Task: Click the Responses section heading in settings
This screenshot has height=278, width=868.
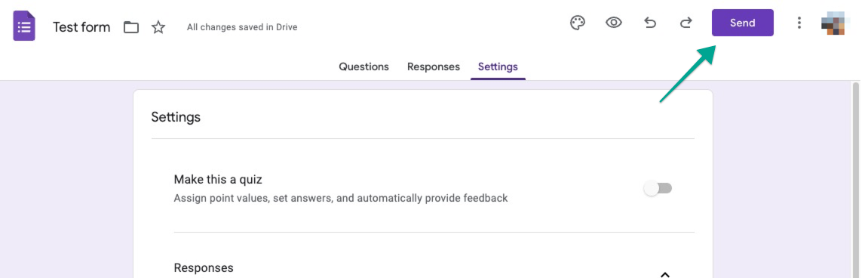Action: click(x=204, y=268)
